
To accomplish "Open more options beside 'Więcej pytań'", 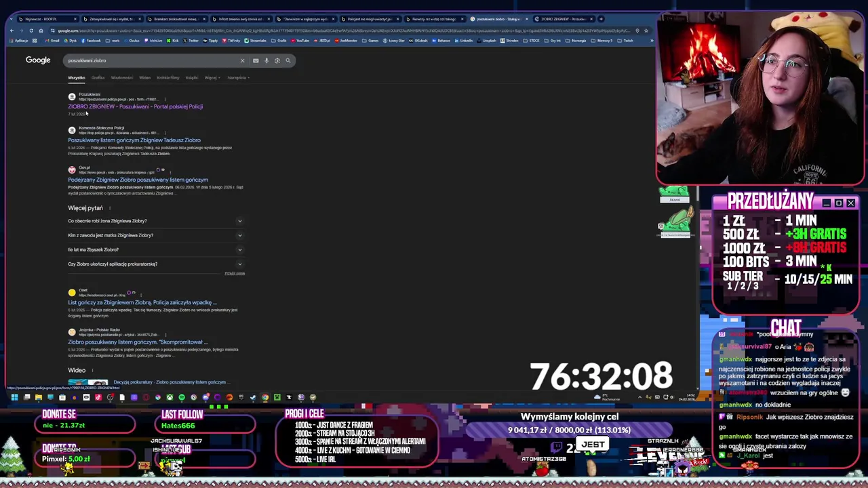I will point(110,208).
